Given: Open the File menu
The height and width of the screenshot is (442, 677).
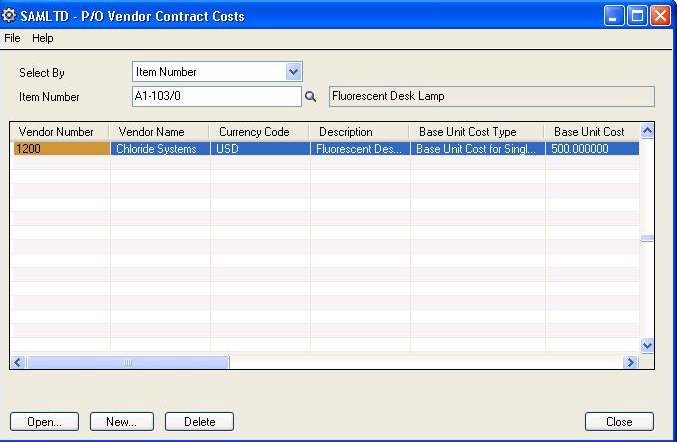Looking at the screenshot, I should [x=12, y=38].
